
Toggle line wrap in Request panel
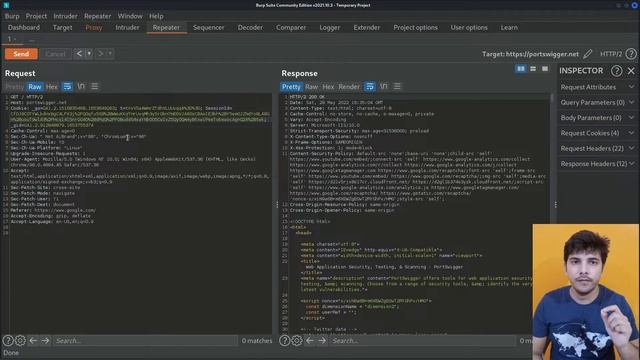click(67, 87)
